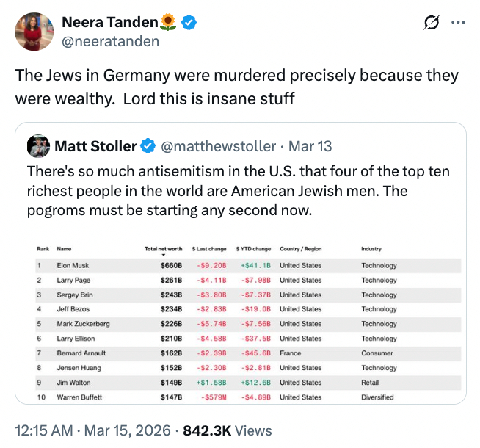The height and width of the screenshot is (448, 480).
Task: Click the Elon Musk row in table
Action: (x=241, y=265)
